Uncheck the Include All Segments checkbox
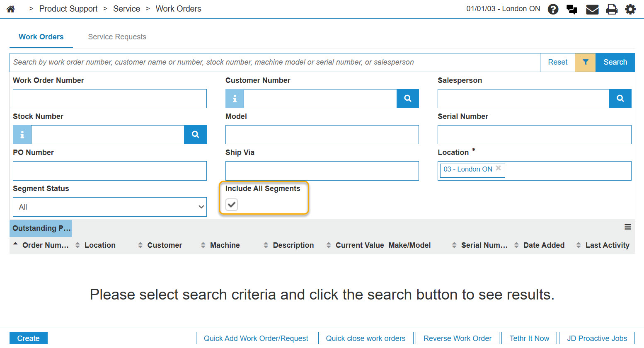The image size is (644, 348). 232,205
